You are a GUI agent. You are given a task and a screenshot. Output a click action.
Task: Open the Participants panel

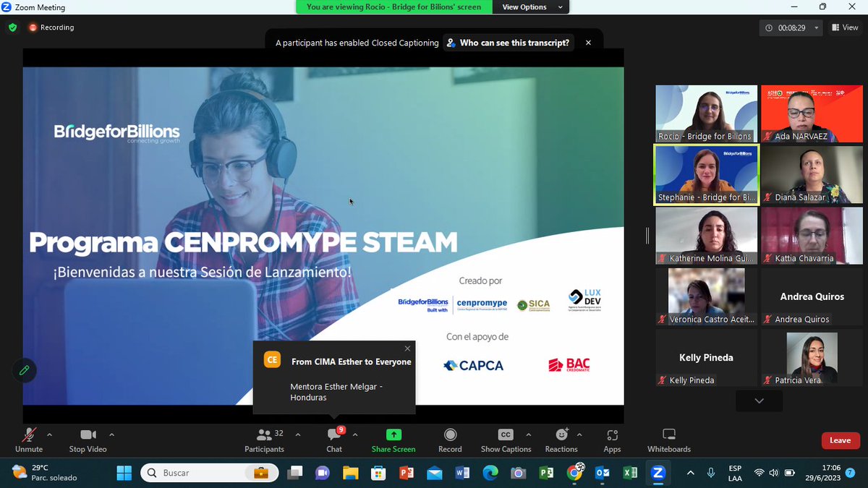[265, 440]
